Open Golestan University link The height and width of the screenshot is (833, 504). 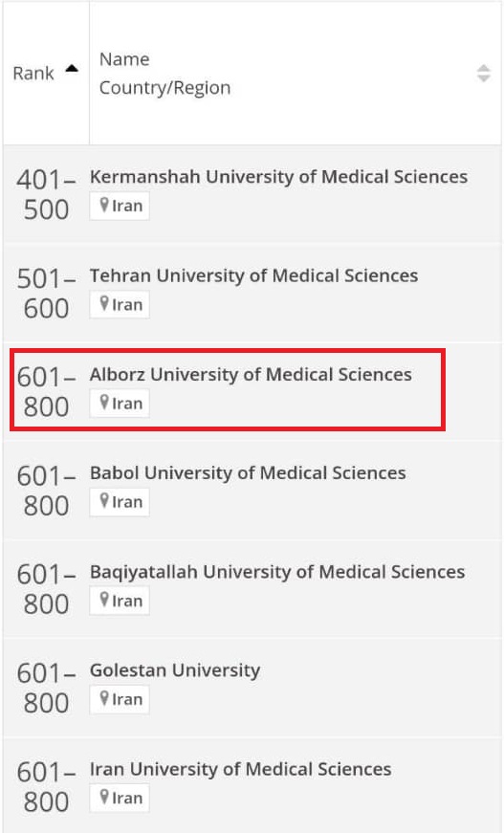tap(175, 670)
